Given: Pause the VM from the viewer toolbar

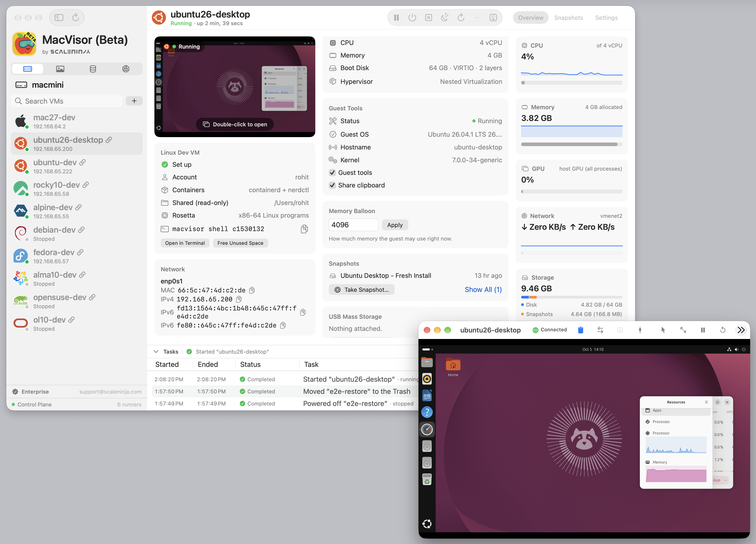Looking at the screenshot, I should tap(703, 330).
